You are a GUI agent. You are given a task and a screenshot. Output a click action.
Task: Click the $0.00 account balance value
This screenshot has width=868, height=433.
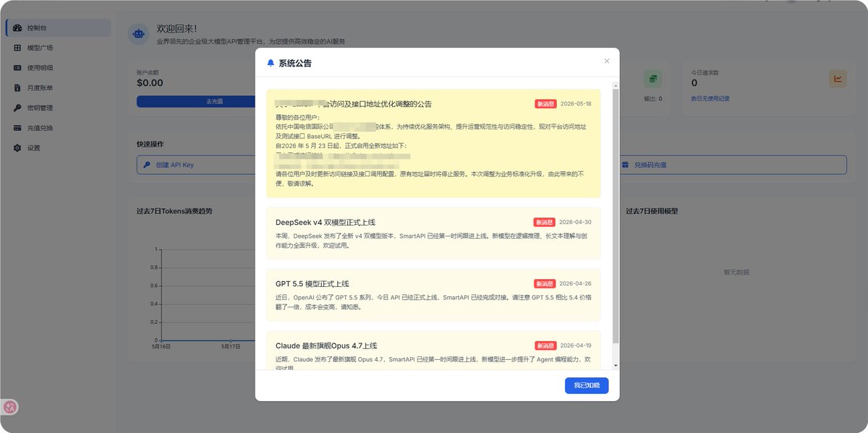pos(150,82)
